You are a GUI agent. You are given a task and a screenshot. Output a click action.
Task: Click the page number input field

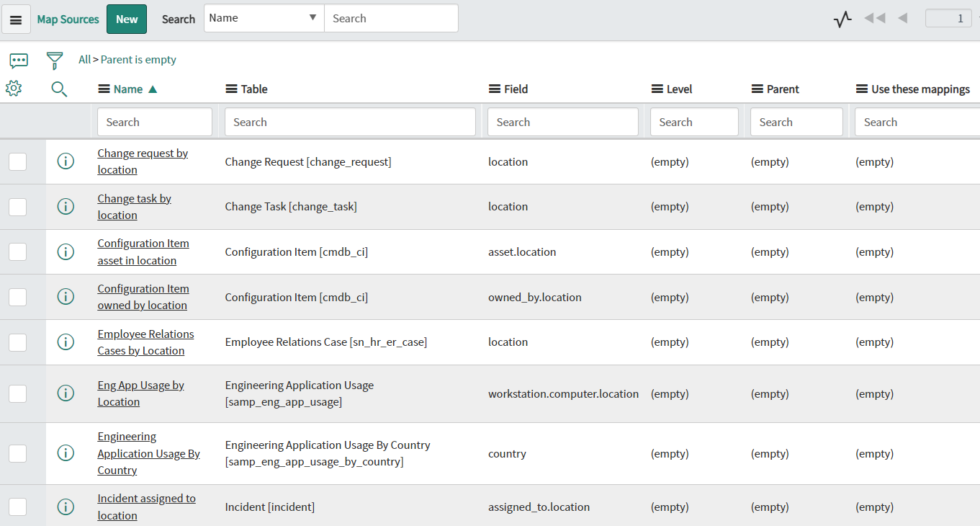(x=948, y=17)
